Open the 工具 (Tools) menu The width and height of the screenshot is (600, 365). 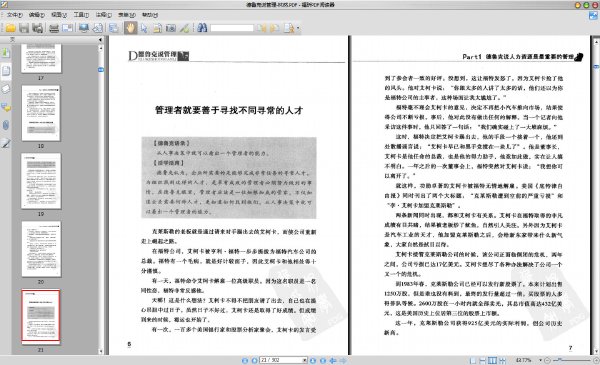coord(81,15)
